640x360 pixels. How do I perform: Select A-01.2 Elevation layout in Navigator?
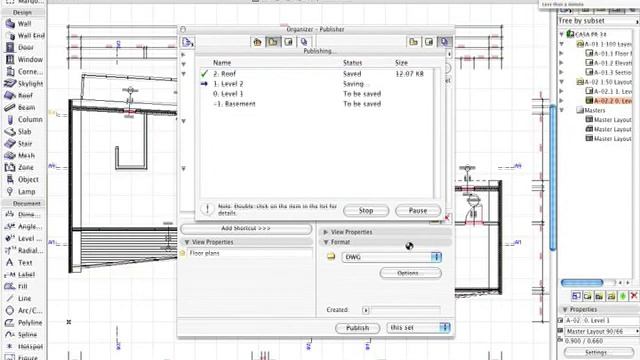[x=608, y=63]
